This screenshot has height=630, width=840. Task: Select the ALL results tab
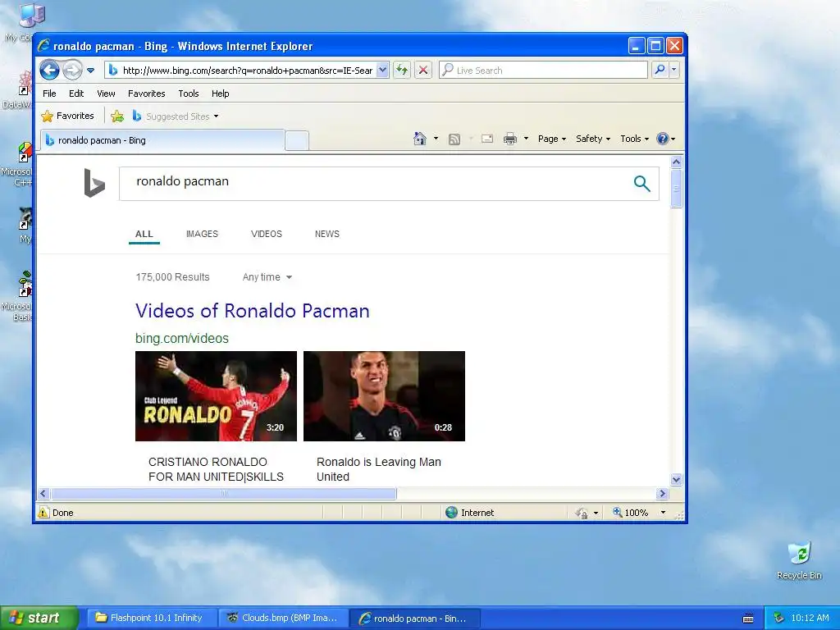pyautogui.click(x=144, y=234)
